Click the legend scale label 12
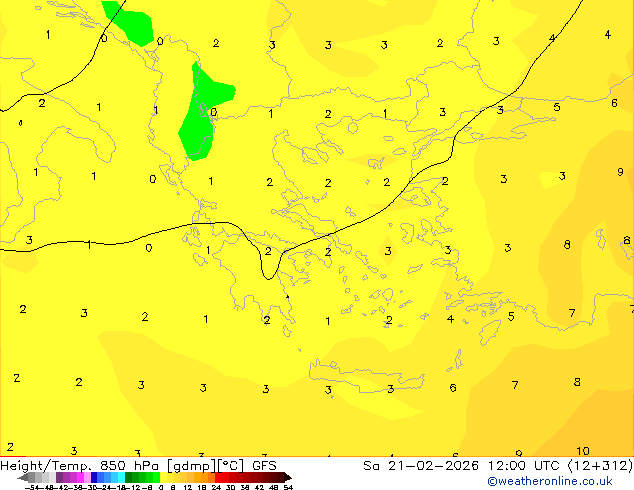Viewport: 634px width, 490px height. pyautogui.click(x=188, y=487)
